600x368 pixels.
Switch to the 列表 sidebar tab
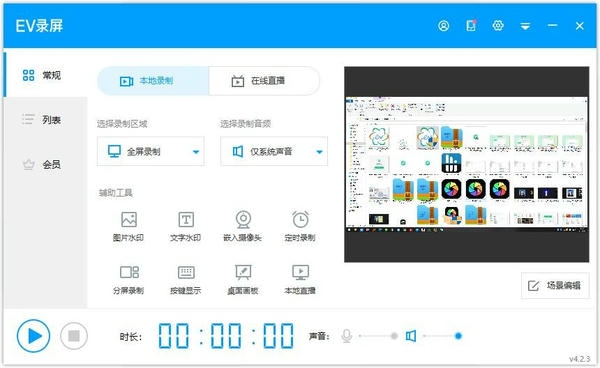point(46,120)
